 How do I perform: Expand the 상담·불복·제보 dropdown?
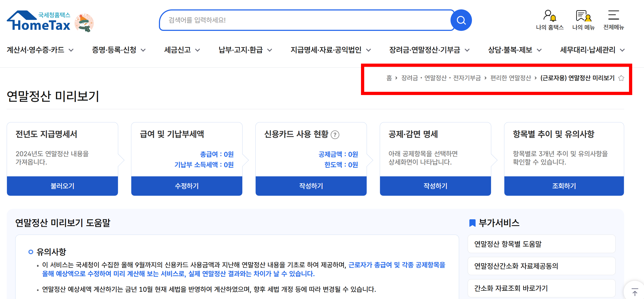coord(539,50)
